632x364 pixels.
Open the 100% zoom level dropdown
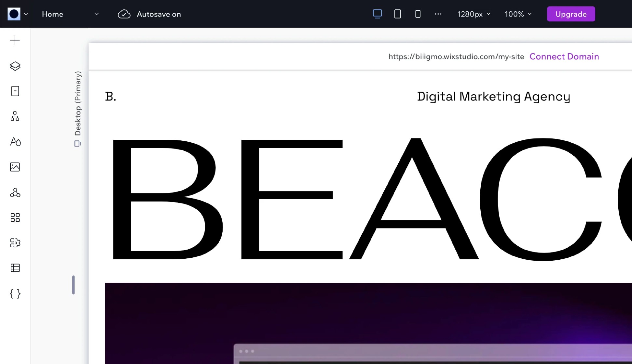point(518,14)
